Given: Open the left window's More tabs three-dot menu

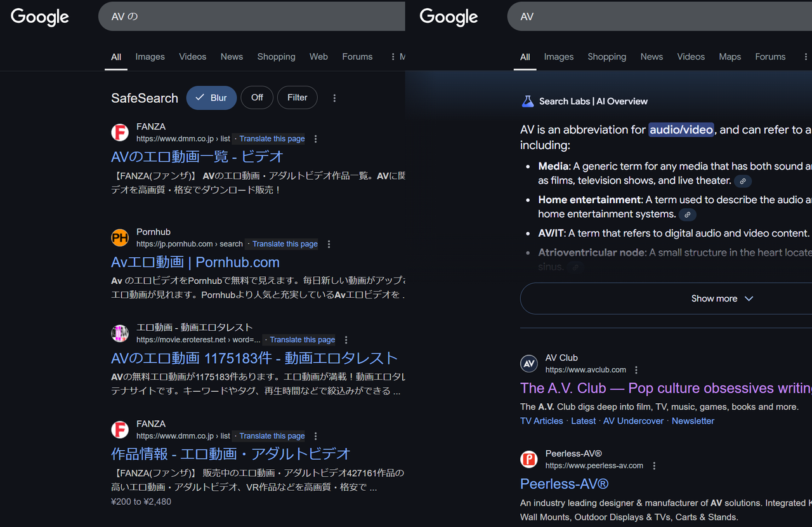Looking at the screenshot, I should [393, 57].
